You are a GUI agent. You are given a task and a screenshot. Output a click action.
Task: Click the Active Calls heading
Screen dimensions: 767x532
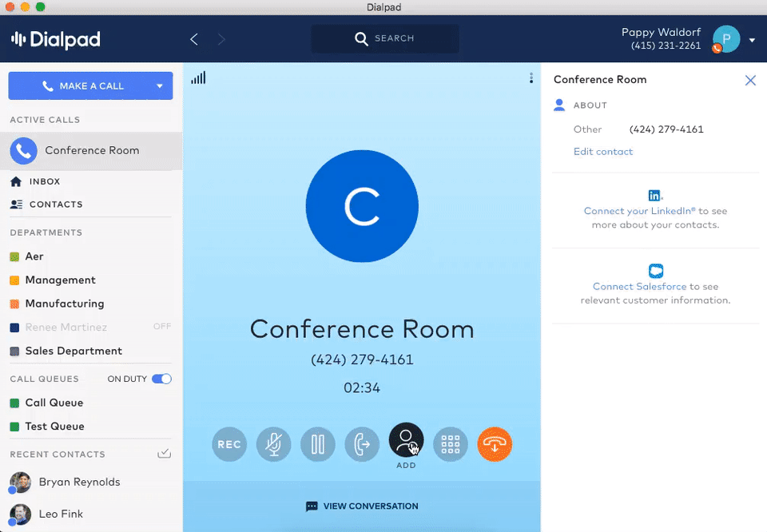click(x=45, y=120)
